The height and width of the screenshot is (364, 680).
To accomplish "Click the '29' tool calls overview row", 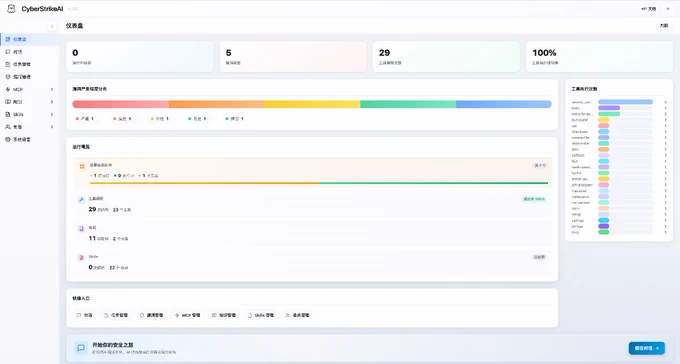I will coord(313,204).
